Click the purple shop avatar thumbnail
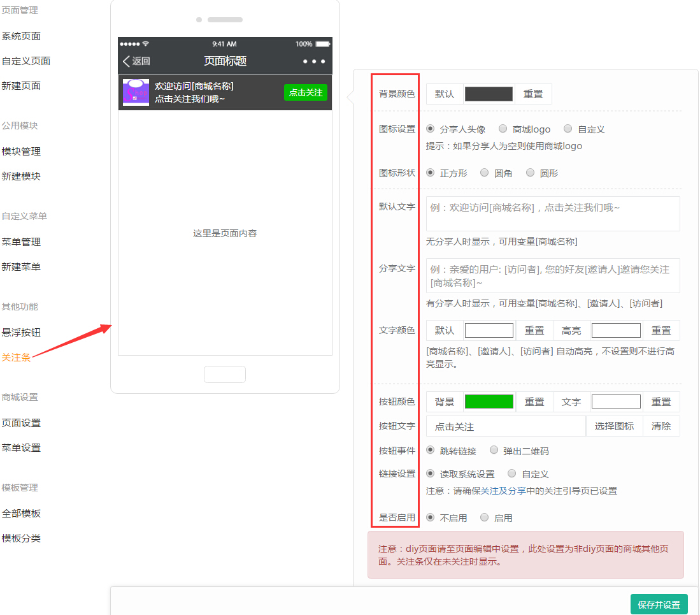The height and width of the screenshot is (615, 700). pos(136,92)
